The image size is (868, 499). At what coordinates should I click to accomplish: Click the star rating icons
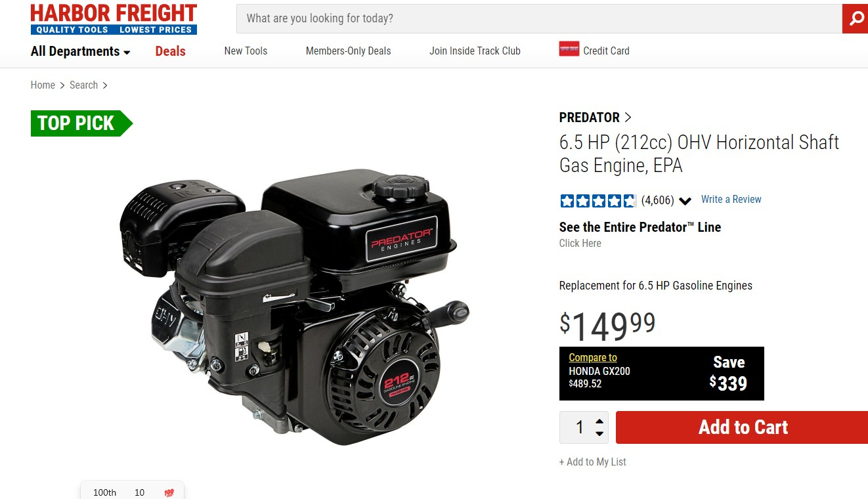[x=598, y=201]
